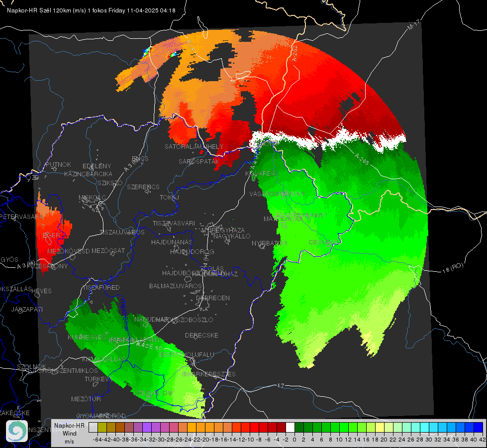Click the A-265 road label

click(x=362, y=159)
